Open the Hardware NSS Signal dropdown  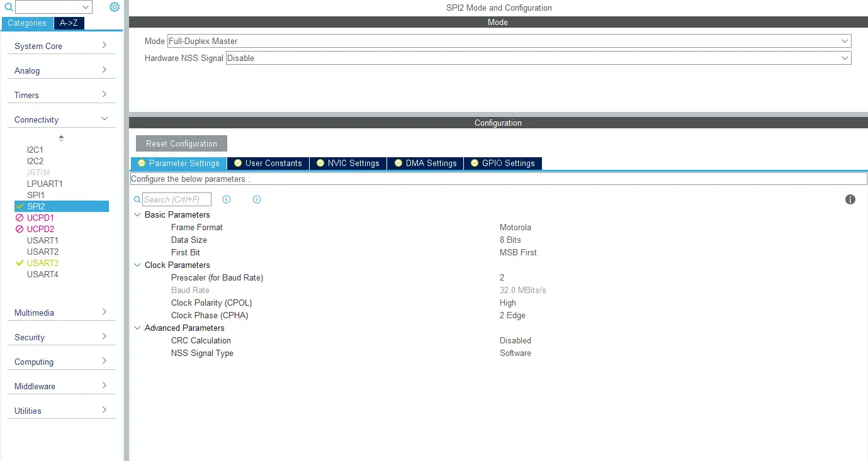pos(538,58)
